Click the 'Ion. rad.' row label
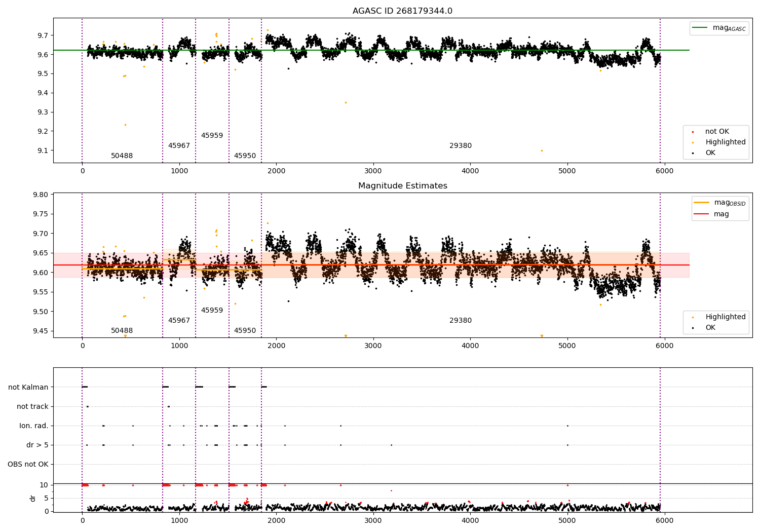Screen dimensions: 760x532 (34, 426)
